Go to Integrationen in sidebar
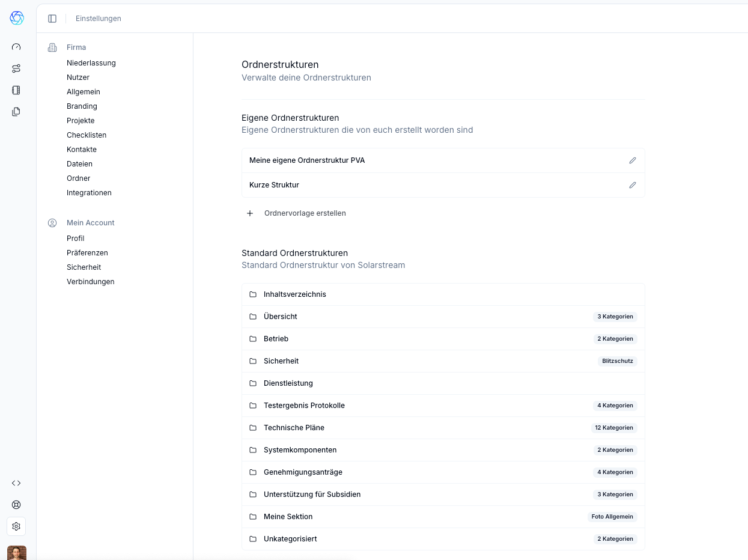Viewport: 748px width, 560px height. pyautogui.click(x=89, y=193)
